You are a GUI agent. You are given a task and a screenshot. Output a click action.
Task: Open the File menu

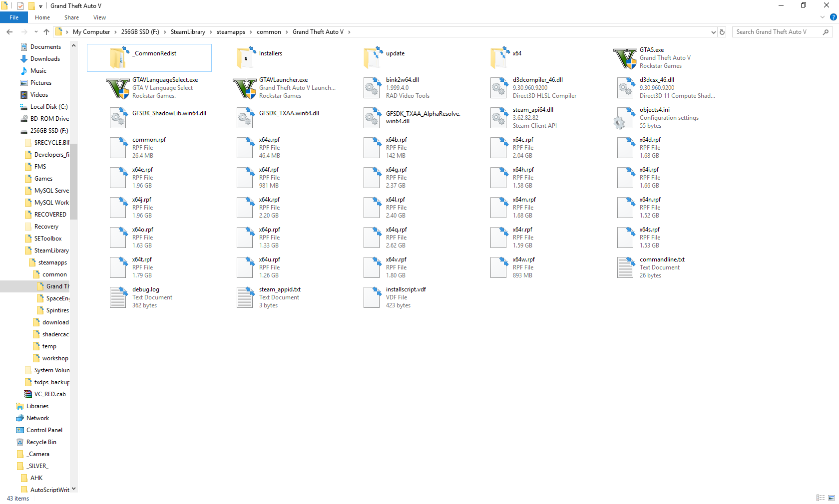click(x=13, y=17)
